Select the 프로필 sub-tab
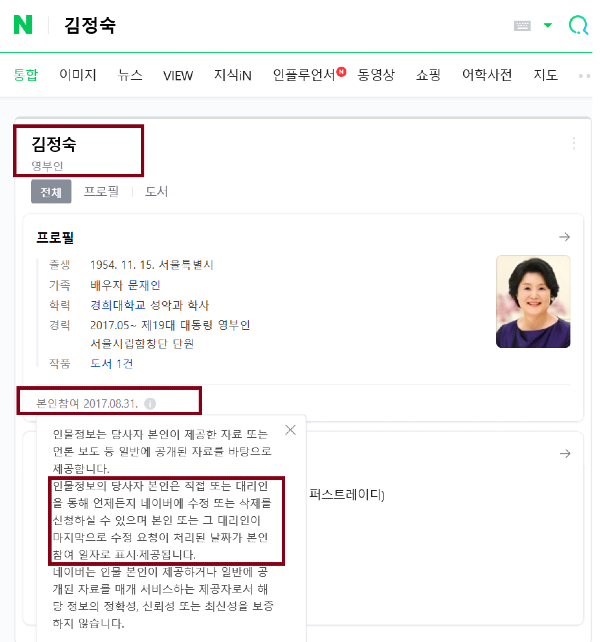 pyautogui.click(x=101, y=191)
